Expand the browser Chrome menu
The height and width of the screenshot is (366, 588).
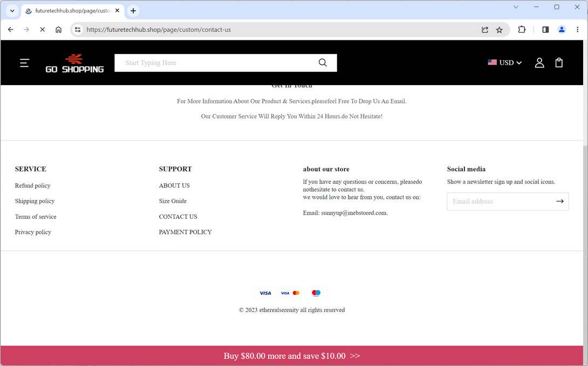coord(577,30)
